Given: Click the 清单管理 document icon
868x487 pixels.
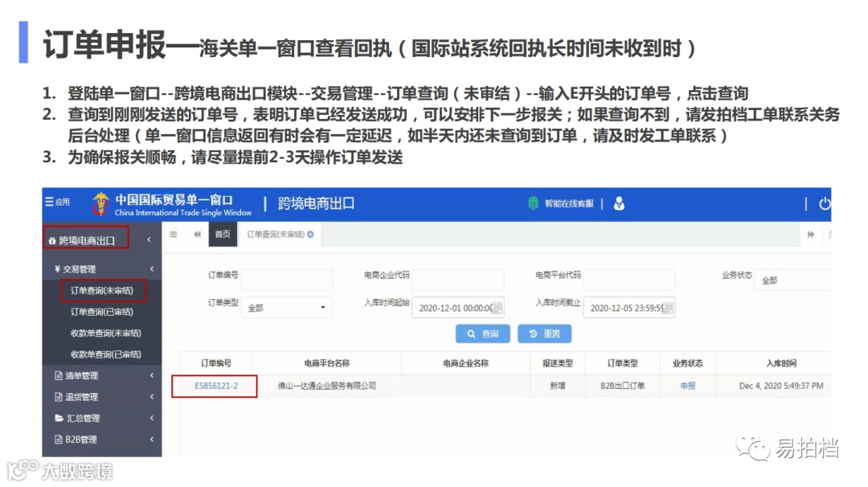Looking at the screenshot, I should click(58, 376).
